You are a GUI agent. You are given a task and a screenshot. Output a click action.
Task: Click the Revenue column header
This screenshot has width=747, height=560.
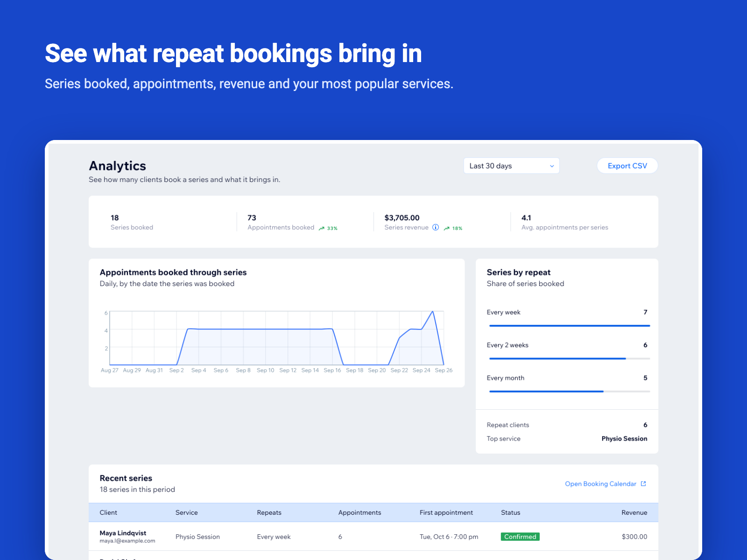click(634, 512)
